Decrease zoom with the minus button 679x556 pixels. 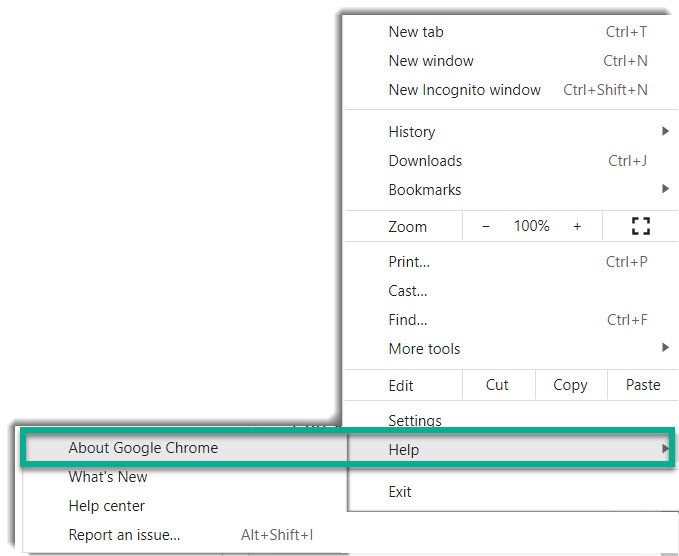coord(486,226)
